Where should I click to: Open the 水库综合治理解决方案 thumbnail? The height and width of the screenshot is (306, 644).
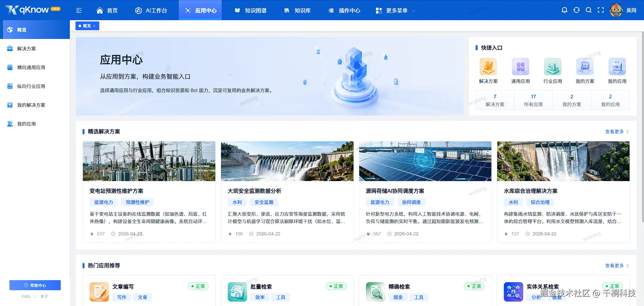563,161
